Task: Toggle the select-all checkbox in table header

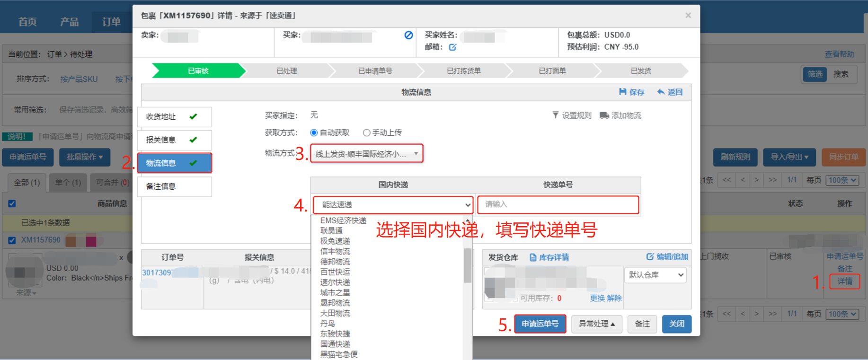Action: [x=12, y=204]
